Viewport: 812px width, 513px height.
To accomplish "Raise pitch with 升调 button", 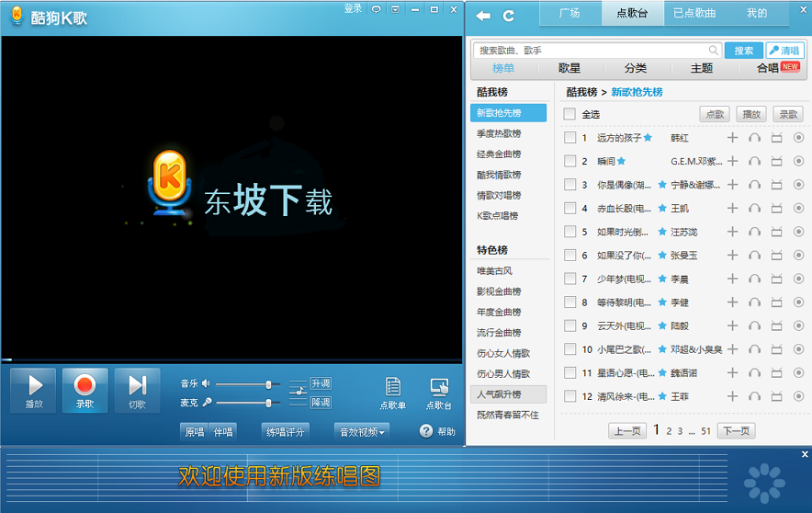I will click(x=321, y=383).
